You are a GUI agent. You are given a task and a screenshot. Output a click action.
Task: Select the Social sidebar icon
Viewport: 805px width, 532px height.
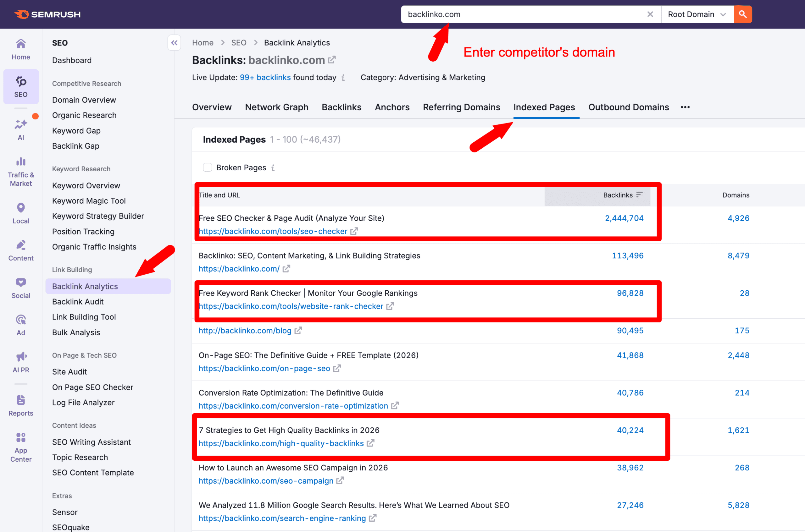click(21, 287)
